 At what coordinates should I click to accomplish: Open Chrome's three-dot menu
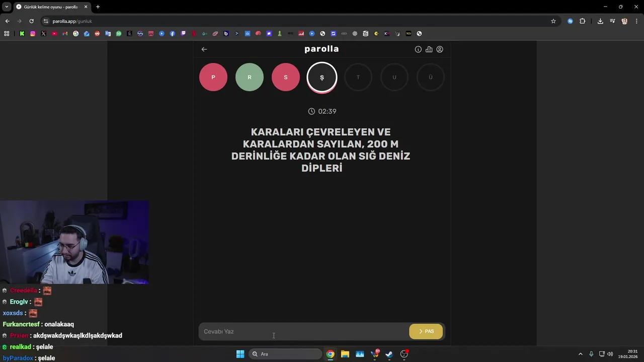point(636,21)
